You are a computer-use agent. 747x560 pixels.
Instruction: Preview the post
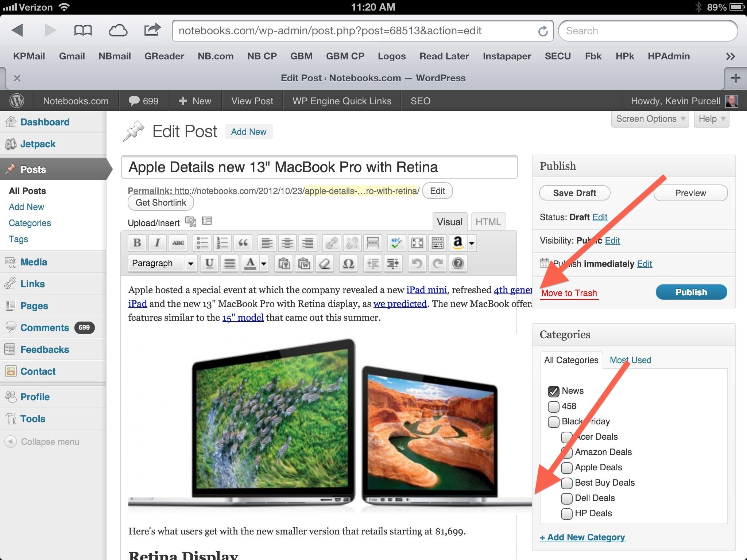pyautogui.click(x=690, y=193)
